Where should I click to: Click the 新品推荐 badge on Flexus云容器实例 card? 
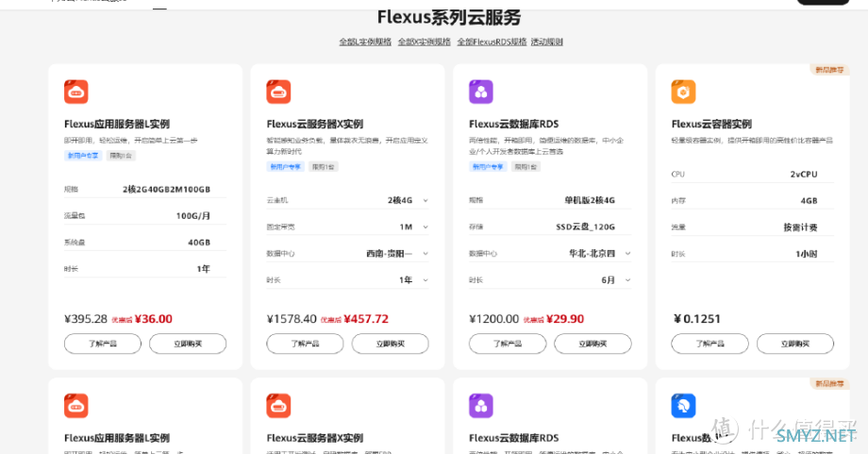tap(830, 70)
